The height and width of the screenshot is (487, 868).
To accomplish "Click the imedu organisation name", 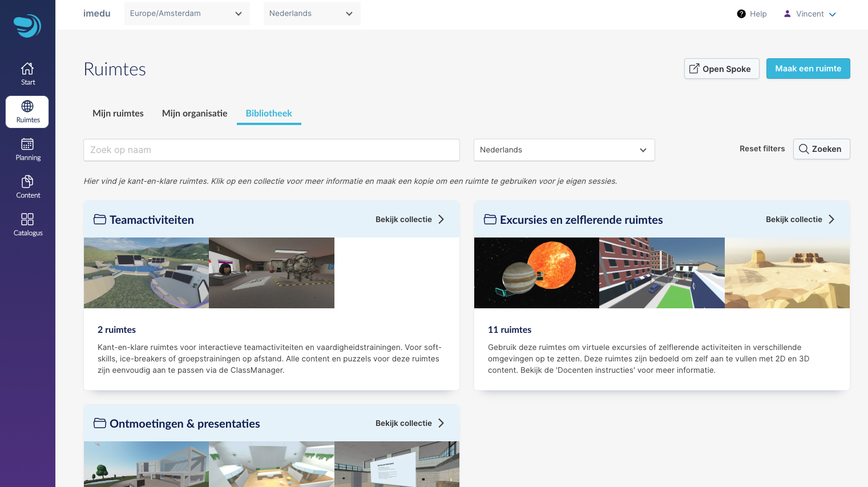I will tap(97, 13).
